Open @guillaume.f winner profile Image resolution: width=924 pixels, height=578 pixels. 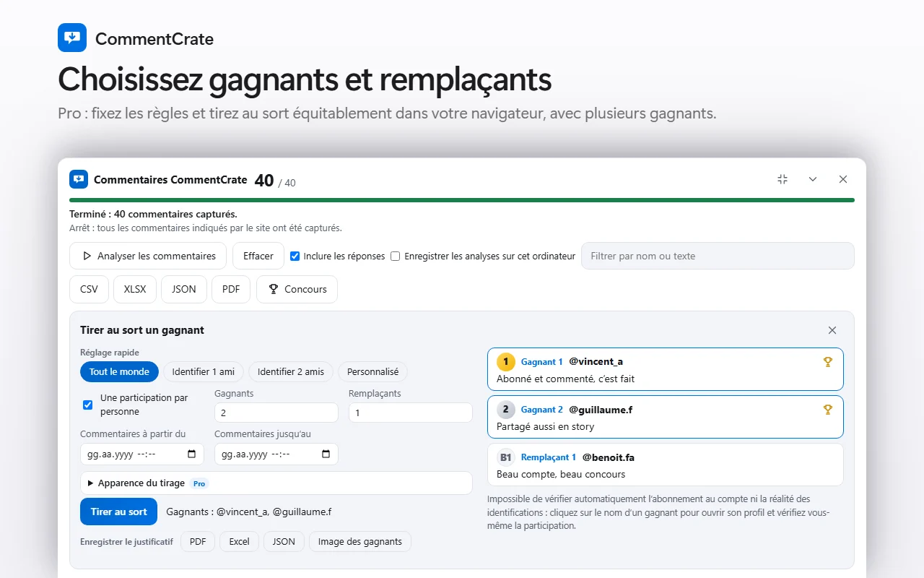pyautogui.click(x=601, y=410)
